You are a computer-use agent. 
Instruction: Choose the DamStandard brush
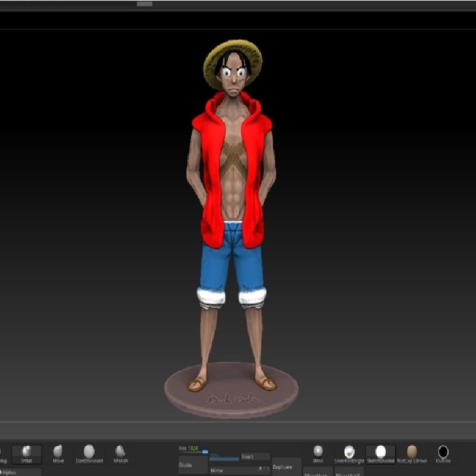point(89,454)
